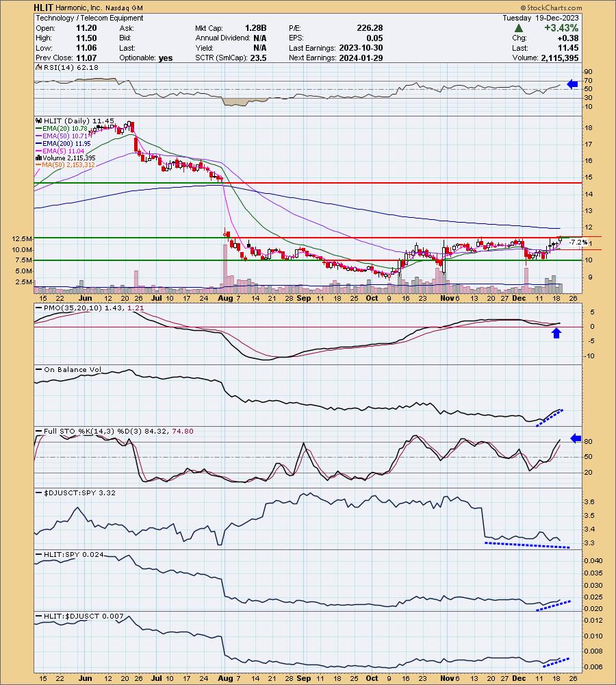616x685 pixels.
Task: Click the 80 level on stochastic axis
Action: click(588, 442)
